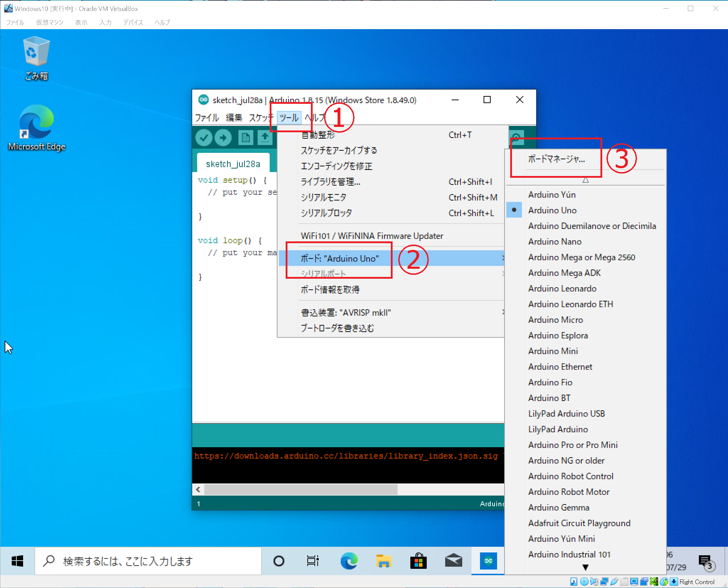Open the Serial Monitor magnifier icon

click(x=517, y=137)
